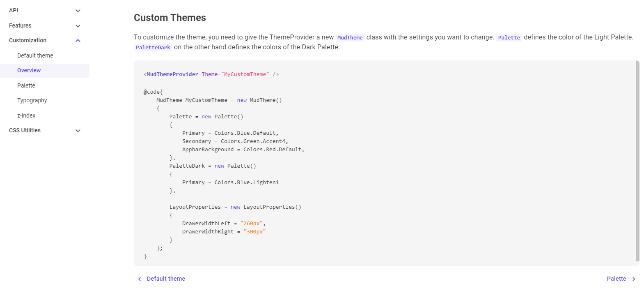Click the chevron arrow beside Features
Viewport: 644px width, 293px height.
click(x=78, y=26)
